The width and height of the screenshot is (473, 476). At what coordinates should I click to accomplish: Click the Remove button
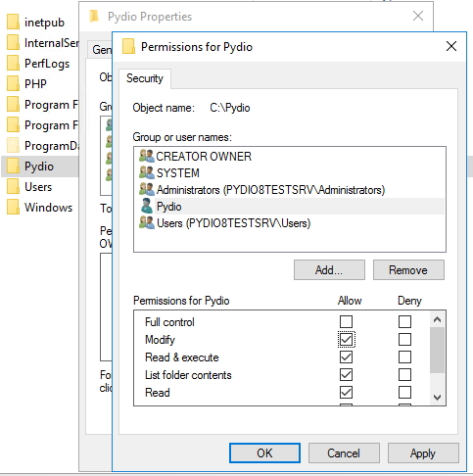(408, 270)
